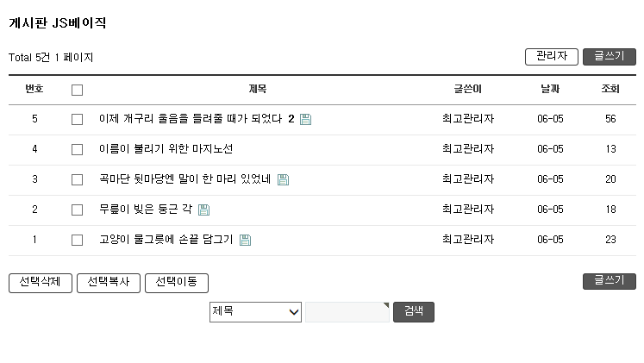Click the search keyword input field
Screen dimensions: 644x363
pyautogui.click(x=347, y=311)
